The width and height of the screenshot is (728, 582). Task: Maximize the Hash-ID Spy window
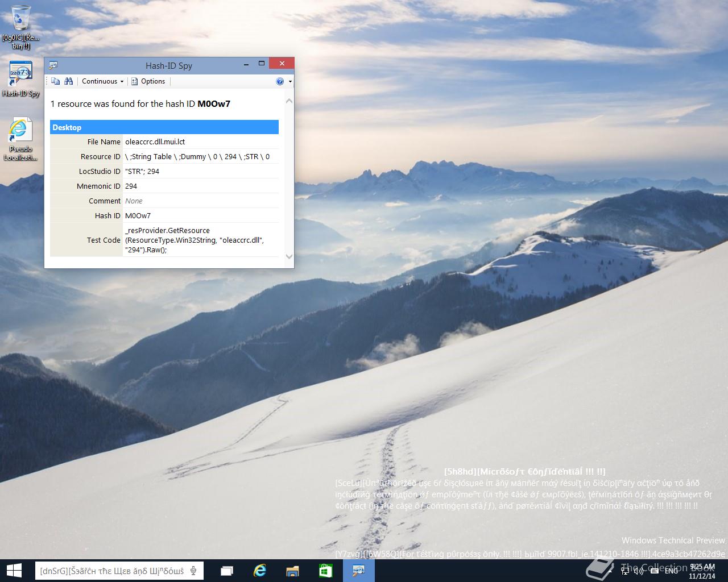point(262,64)
